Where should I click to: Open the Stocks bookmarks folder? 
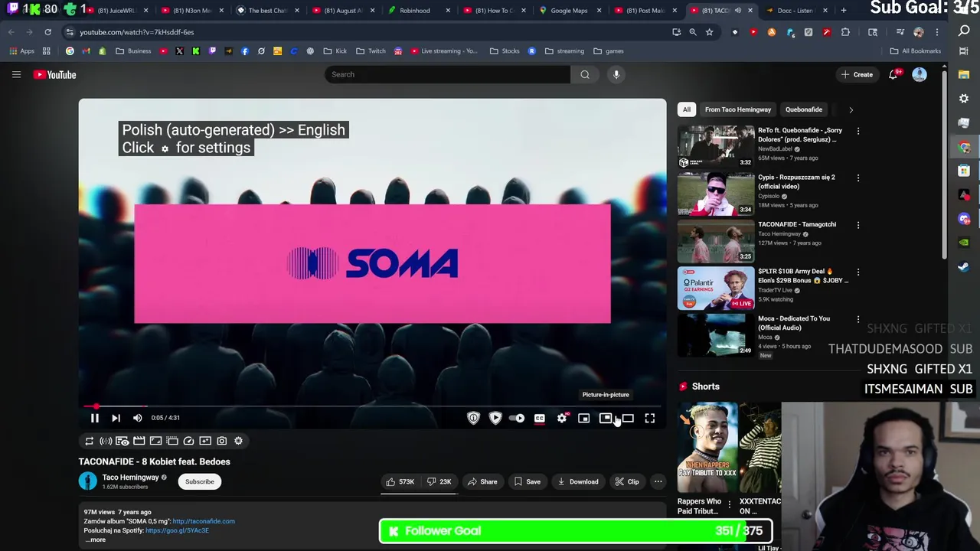tap(505, 51)
